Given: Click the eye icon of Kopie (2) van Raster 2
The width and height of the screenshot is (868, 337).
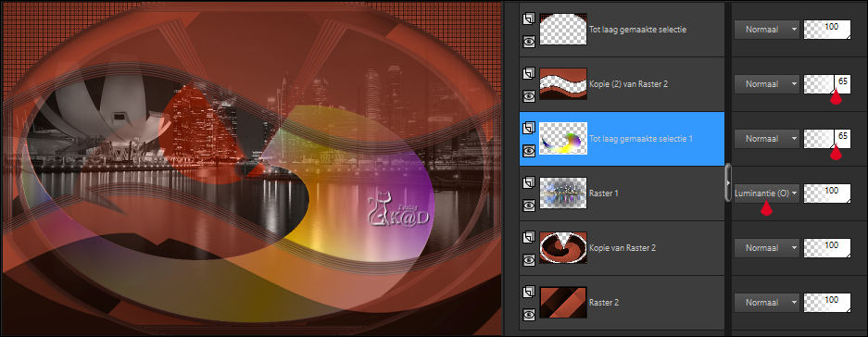Looking at the screenshot, I should (529, 96).
